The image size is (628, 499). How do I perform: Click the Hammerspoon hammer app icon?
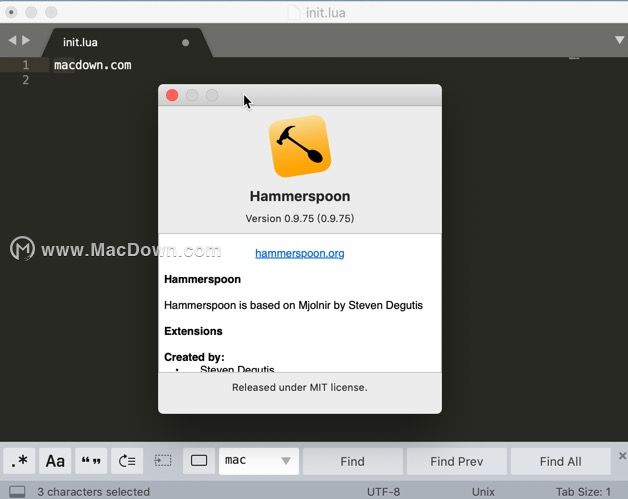[300, 146]
